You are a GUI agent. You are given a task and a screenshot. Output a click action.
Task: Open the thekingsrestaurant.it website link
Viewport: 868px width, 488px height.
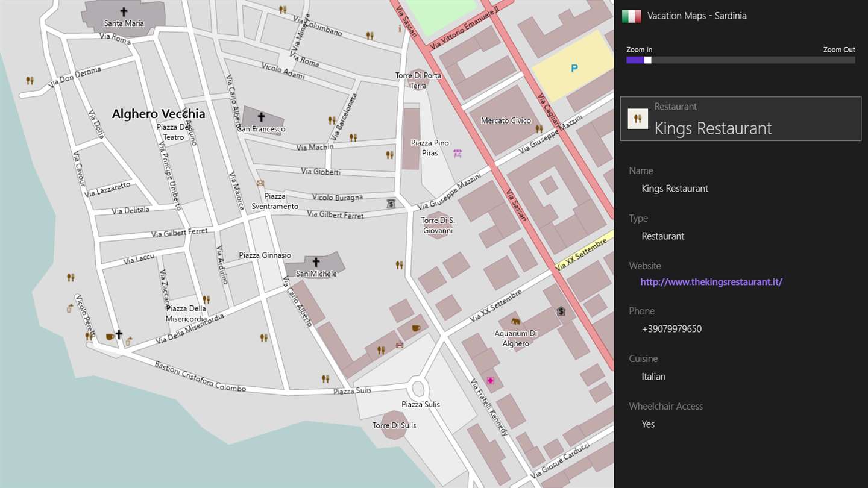tap(711, 282)
